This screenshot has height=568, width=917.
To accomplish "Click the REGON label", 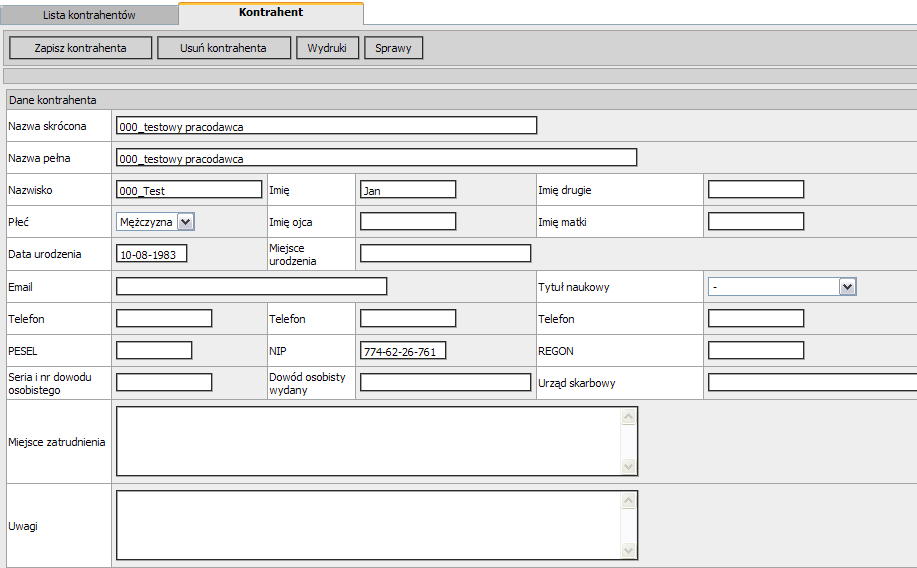I will (556, 352).
